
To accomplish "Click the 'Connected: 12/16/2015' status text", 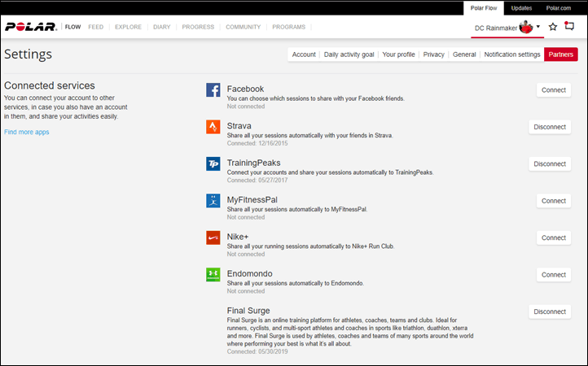I will point(257,143).
